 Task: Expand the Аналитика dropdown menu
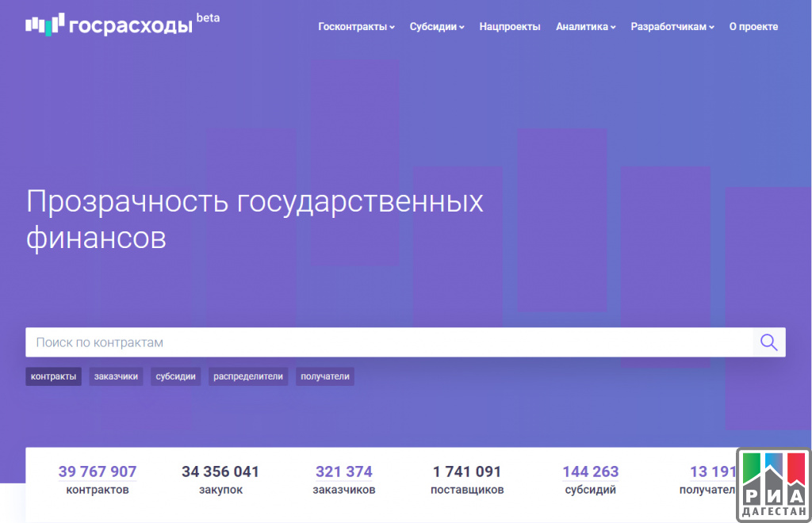[x=586, y=27]
